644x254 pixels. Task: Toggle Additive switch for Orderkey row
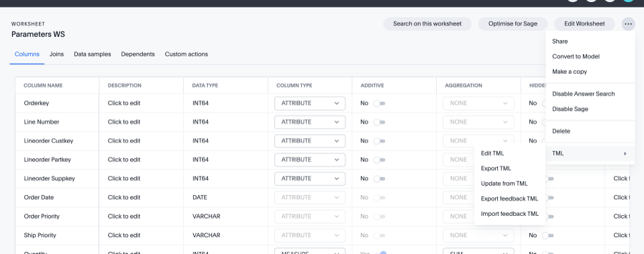point(379,103)
